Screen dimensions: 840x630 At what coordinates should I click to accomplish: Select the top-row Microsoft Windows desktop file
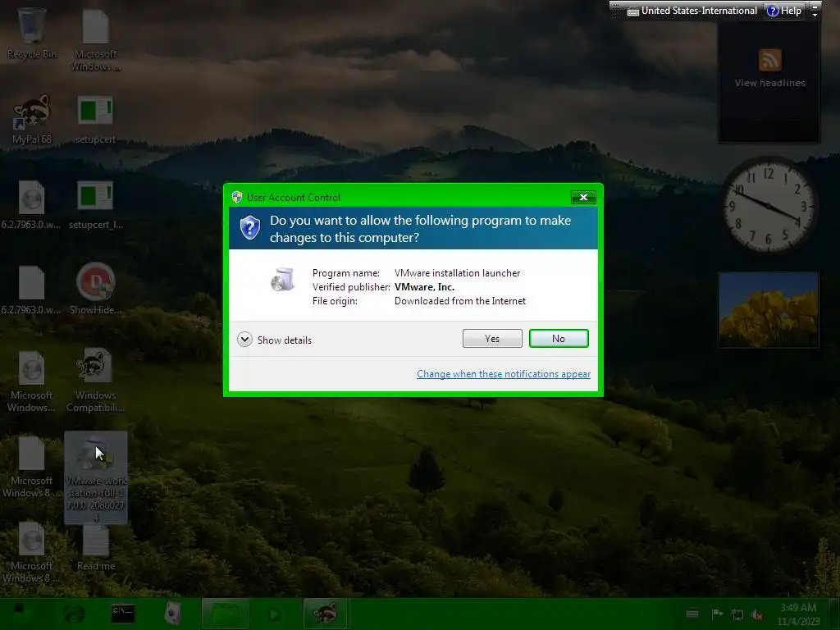[96, 39]
